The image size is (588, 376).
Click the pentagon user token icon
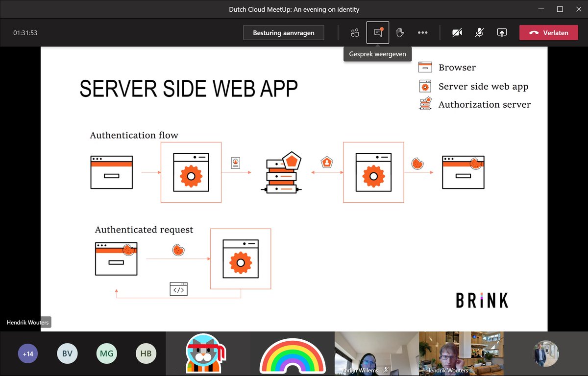coord(327,162)
